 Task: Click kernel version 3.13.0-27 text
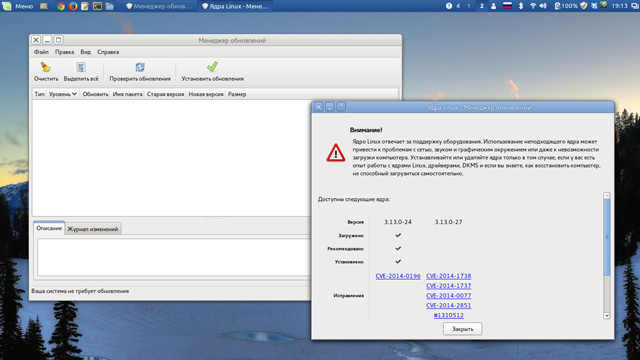(449, 222)
